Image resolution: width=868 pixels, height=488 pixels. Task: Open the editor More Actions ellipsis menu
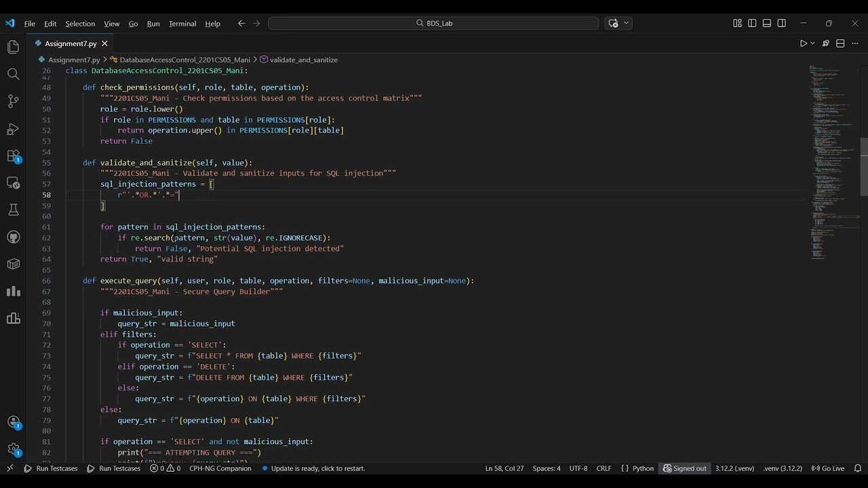854,43
